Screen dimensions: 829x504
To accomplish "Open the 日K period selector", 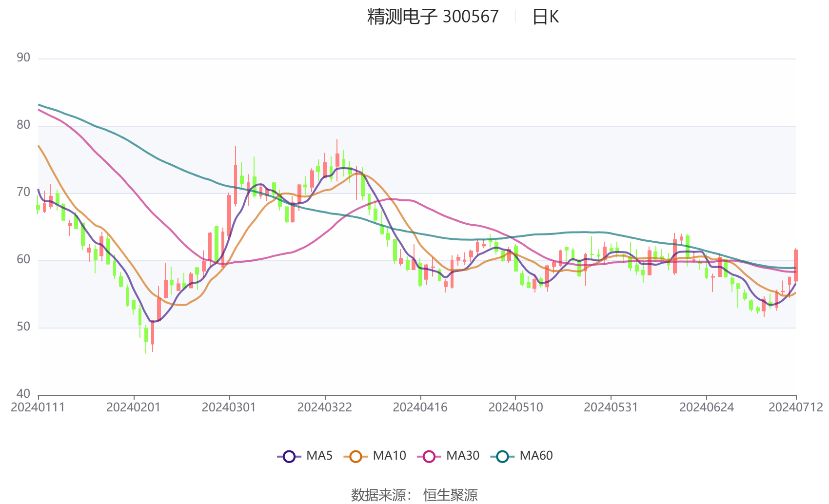I will [546, 16].
